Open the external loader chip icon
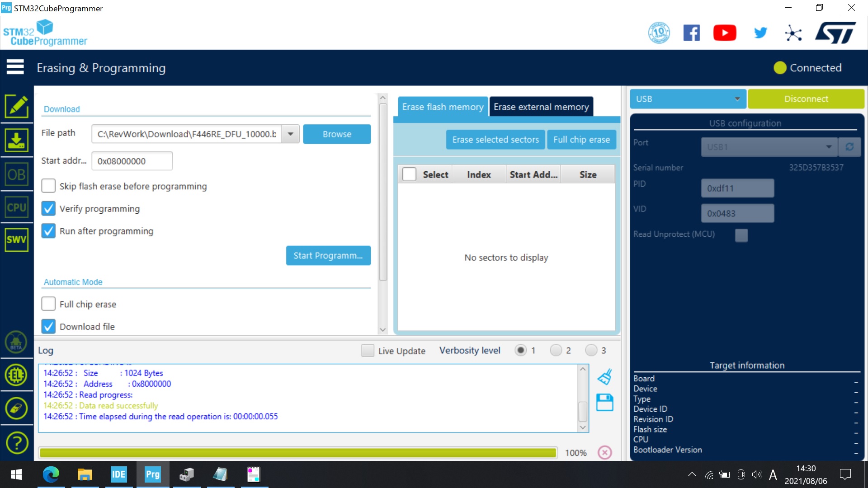This screenshot has height=488, width=868. point(16,375)
